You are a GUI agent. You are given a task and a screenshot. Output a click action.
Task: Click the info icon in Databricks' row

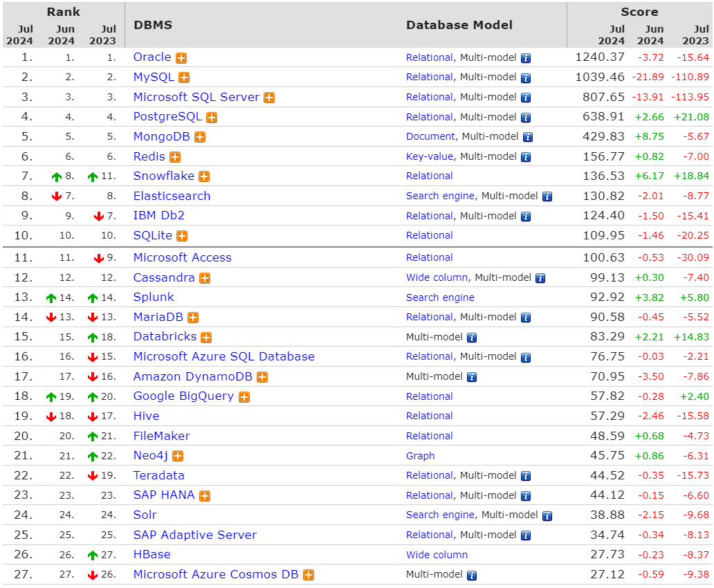click(473, 338)
